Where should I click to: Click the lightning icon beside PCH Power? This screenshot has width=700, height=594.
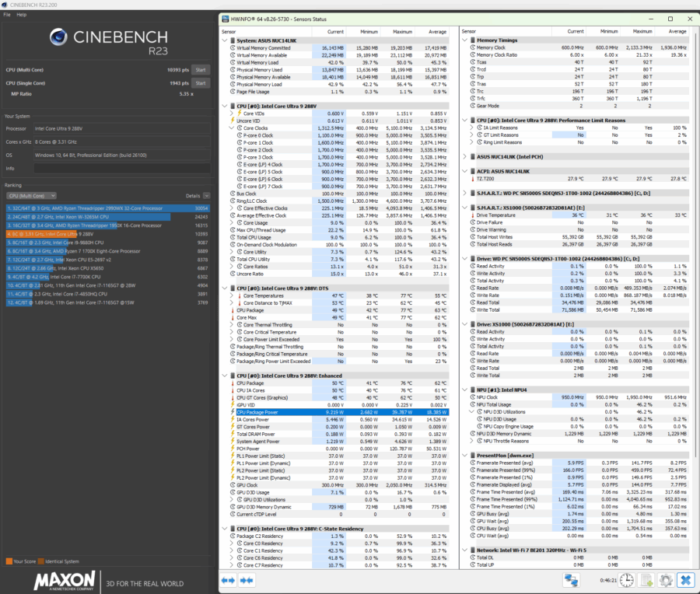tap(233, 449)
